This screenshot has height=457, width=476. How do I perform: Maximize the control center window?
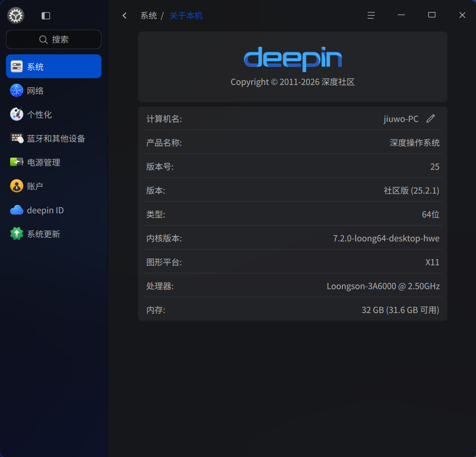coord(432,15)
